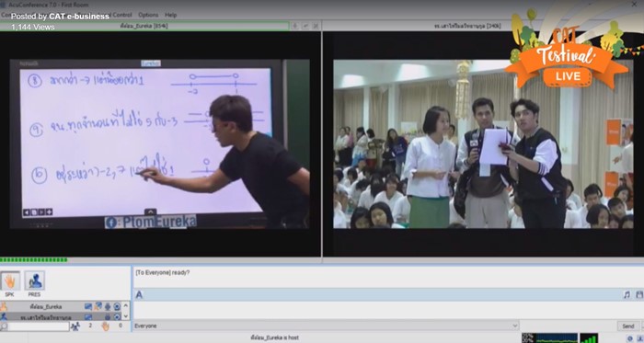
Task: Click the music note sound icon in chat bar
Action: click(627, 294)
